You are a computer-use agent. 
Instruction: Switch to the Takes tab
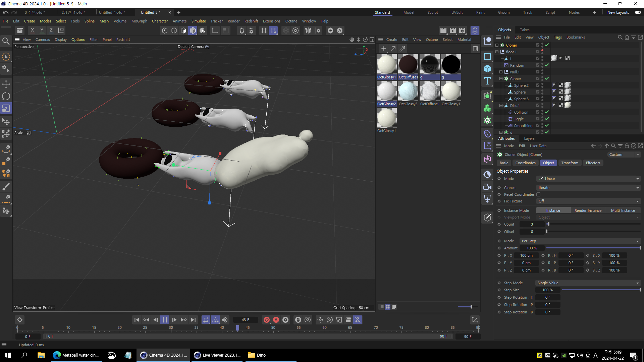point(525,30)
